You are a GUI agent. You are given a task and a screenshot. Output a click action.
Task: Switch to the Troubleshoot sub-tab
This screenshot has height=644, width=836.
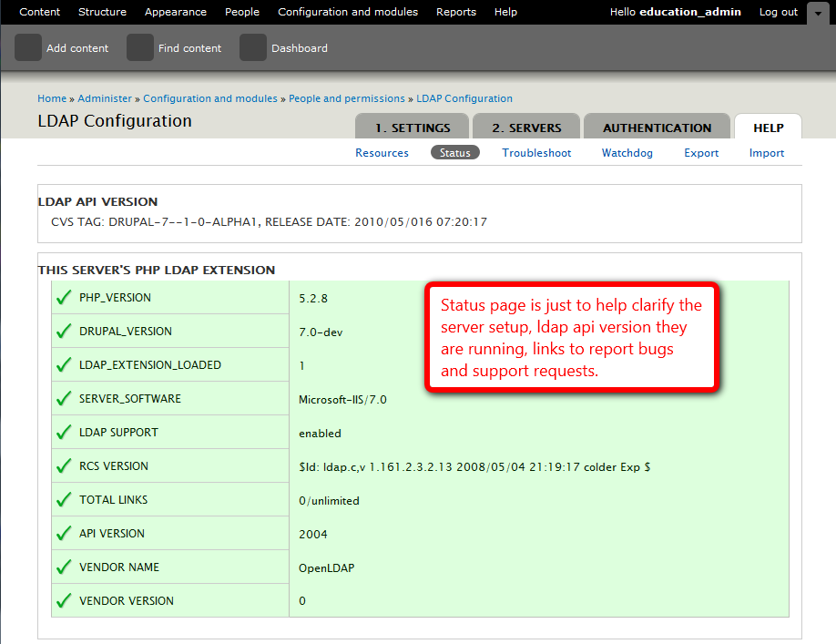(535, 152)
